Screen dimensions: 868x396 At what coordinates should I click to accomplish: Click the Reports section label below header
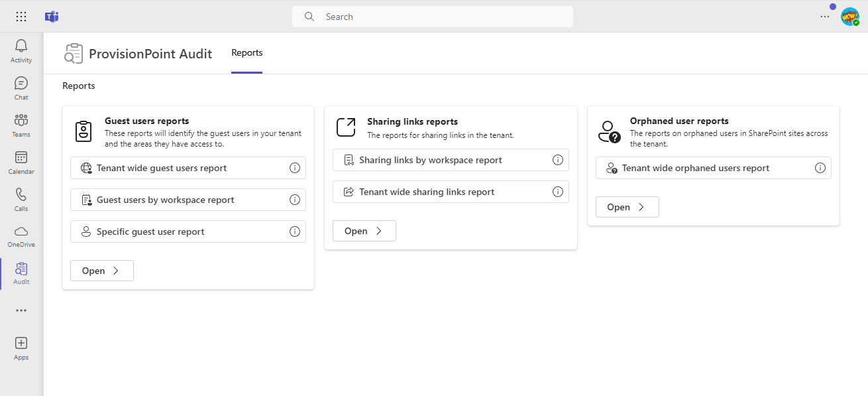coord(79,86)
